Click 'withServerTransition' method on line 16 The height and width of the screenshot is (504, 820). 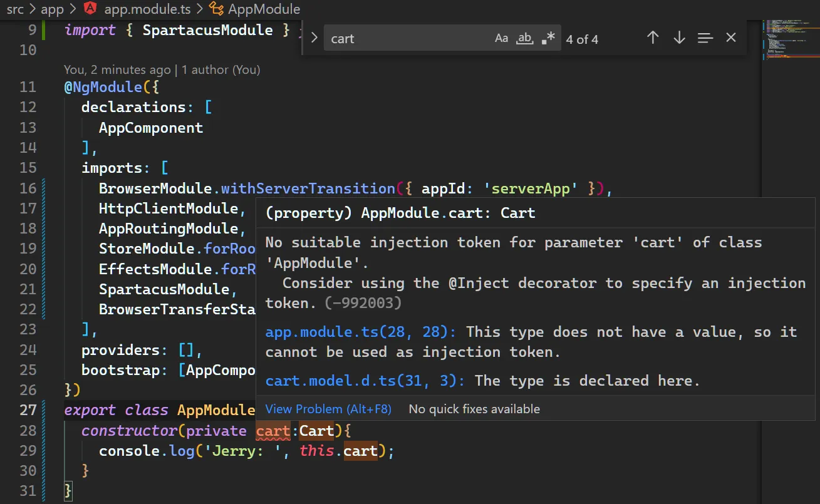308,188
